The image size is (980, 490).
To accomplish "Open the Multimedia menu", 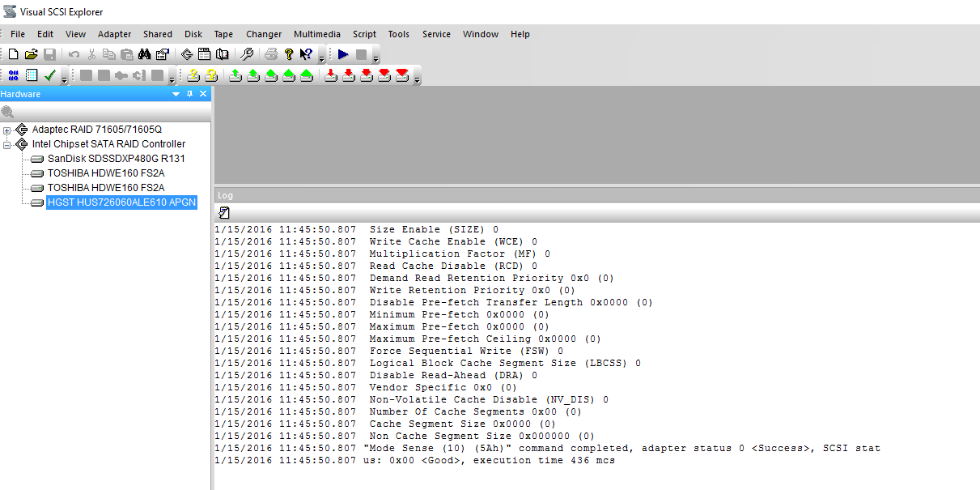I will (x=317, y=34).
